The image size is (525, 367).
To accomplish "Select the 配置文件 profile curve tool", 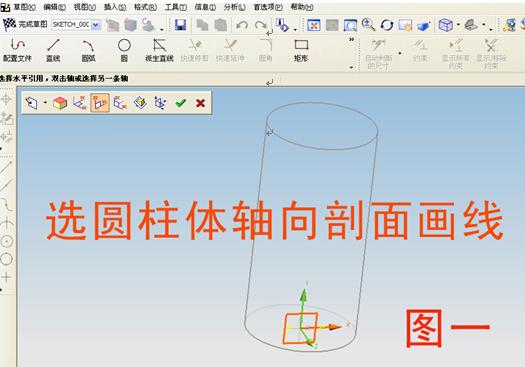I will [x=17, y=50].
